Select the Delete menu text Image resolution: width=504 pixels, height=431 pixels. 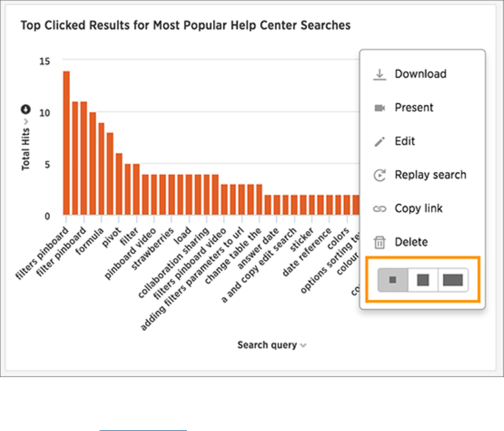(411, 242)
